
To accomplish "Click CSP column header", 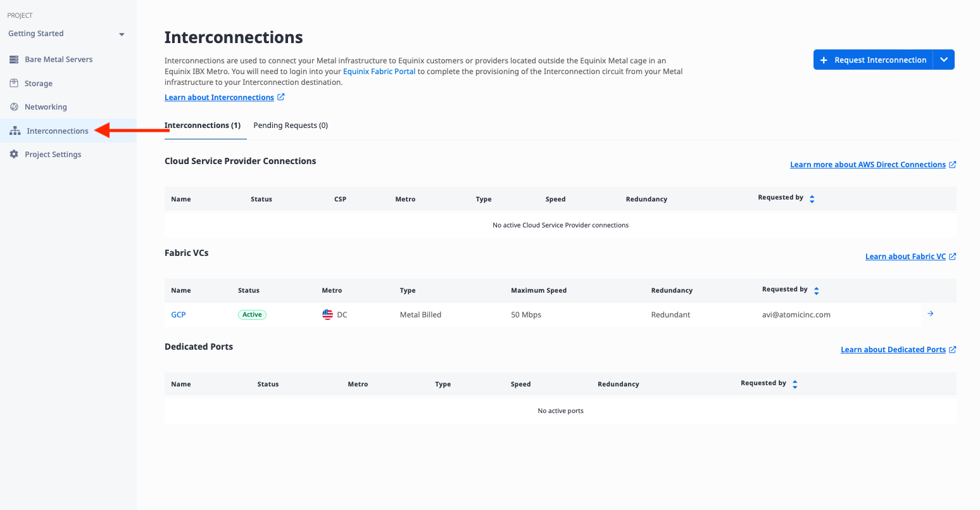I will pyautogui.click(x=340, y=199).
